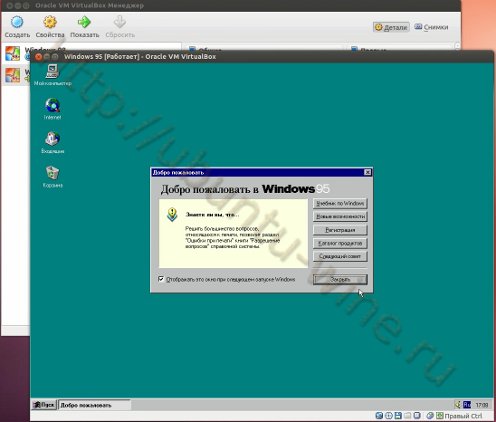Click the Закрыть button in Welcome dialog
Screen dimensions: 496x422
tap(340, 279)
